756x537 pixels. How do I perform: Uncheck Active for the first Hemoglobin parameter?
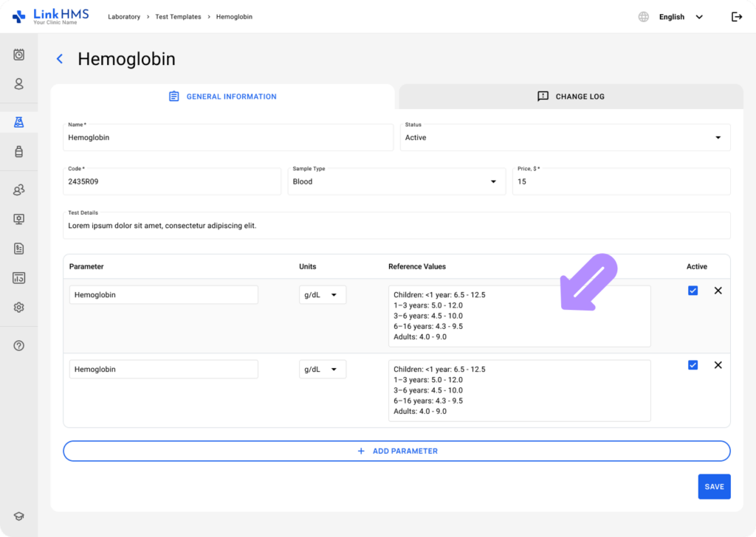click(x=693, y=290)
